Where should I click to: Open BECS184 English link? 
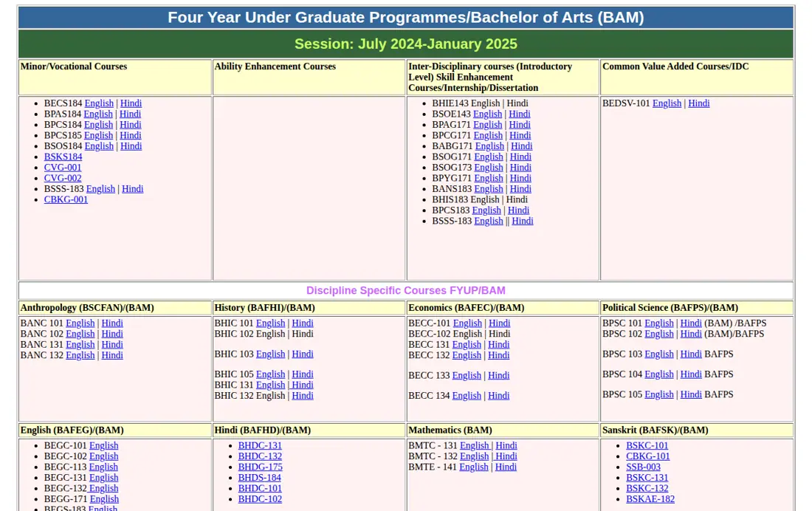point(99,103)
